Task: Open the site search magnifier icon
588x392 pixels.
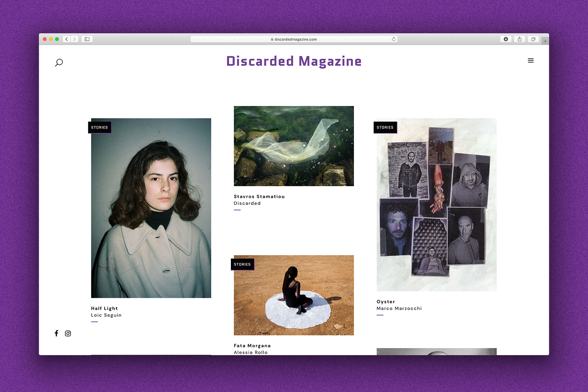Action: (x=59, y=62)
